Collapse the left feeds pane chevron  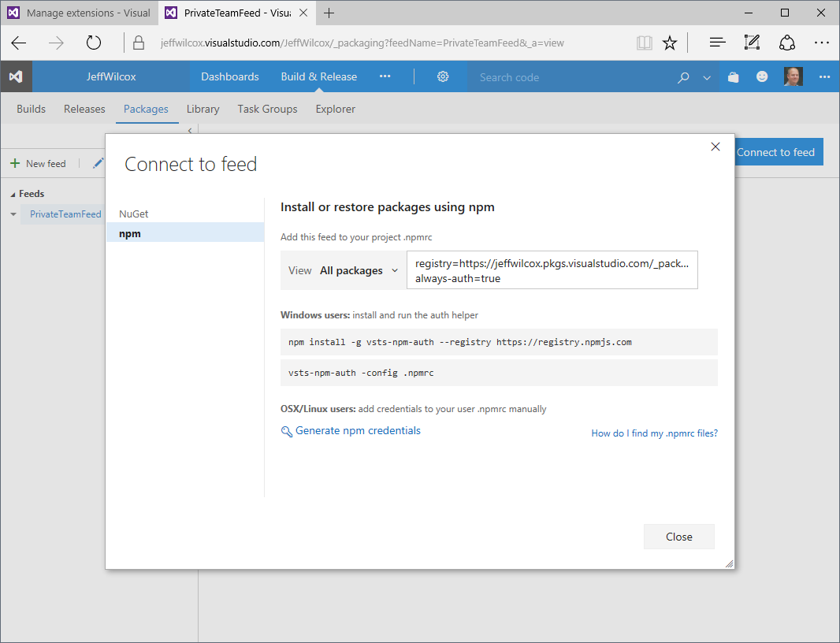click(x=190, y=130)
